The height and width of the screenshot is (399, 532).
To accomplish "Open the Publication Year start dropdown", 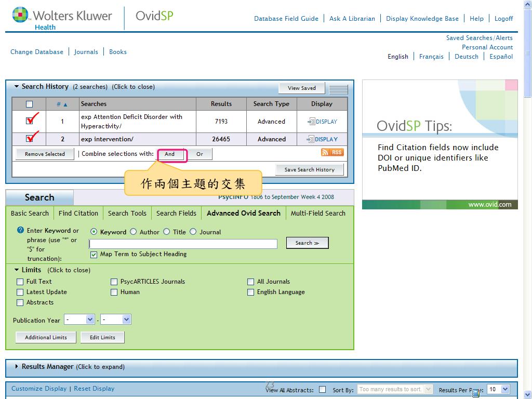I will 79,320.
